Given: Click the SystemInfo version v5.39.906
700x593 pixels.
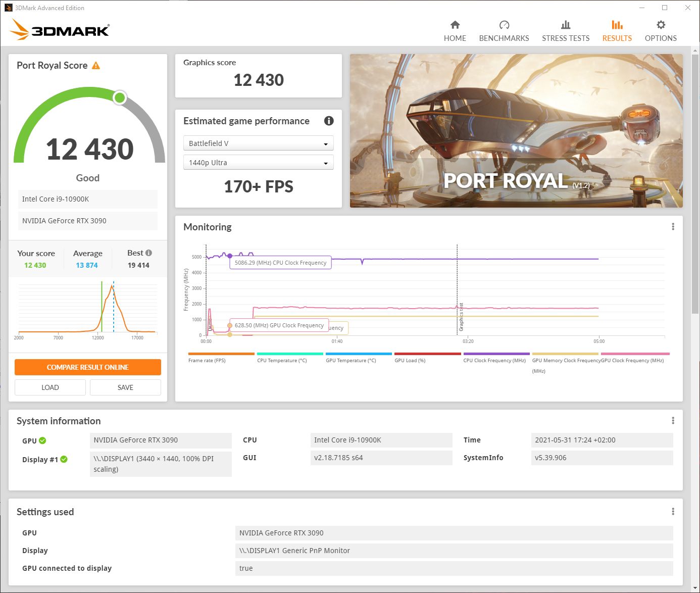Looking at the screenshot, I should tap(602, 458).
